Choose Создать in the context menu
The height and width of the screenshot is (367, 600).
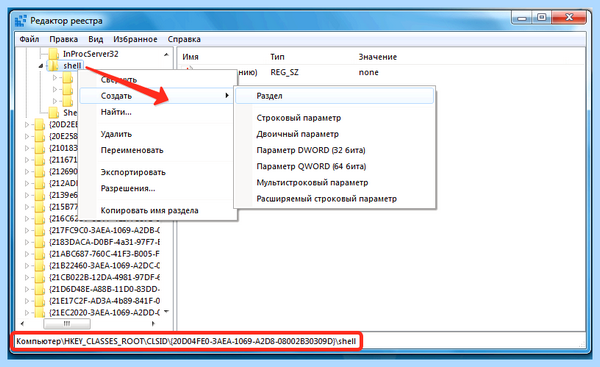click(156, 96)
